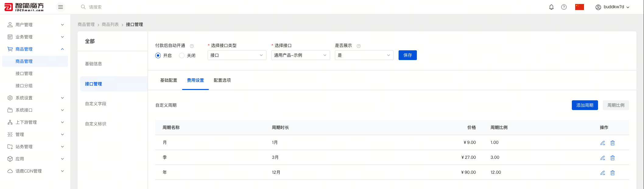This screenshot has height=189, width=644.
Task: Open the 选择接口 dropdown showing 通用产品-示例
Action: pos(300,55)
